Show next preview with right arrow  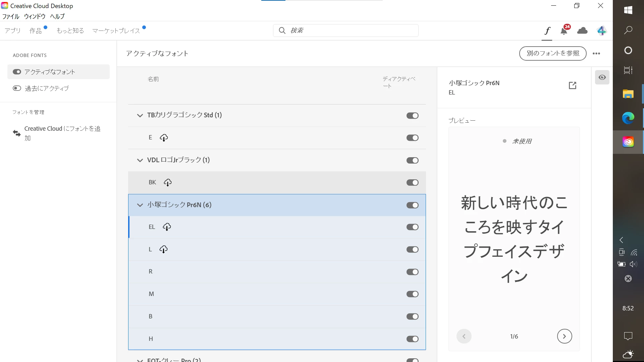pyautogui.click(x=564, y=336)
